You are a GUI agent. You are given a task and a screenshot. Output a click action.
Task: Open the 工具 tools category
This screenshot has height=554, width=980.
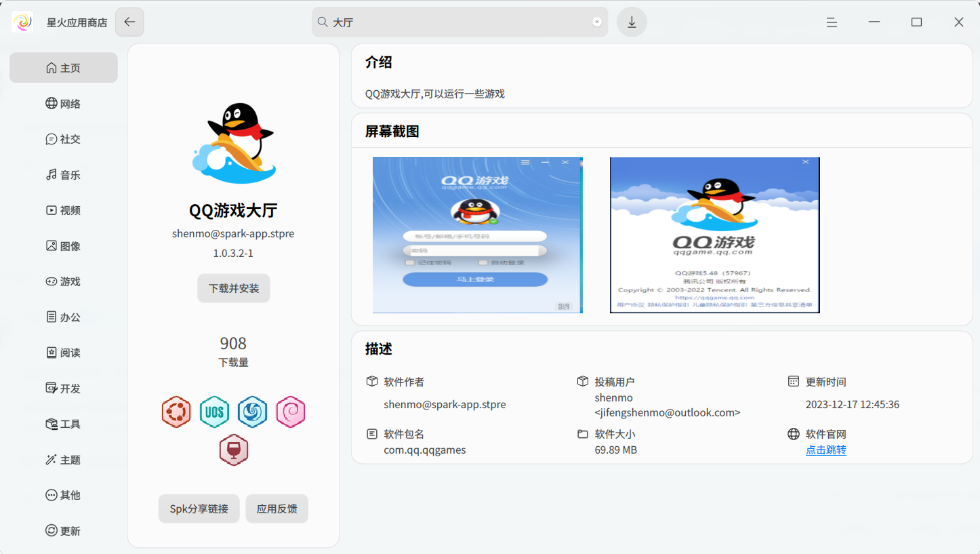click(64, 424)
